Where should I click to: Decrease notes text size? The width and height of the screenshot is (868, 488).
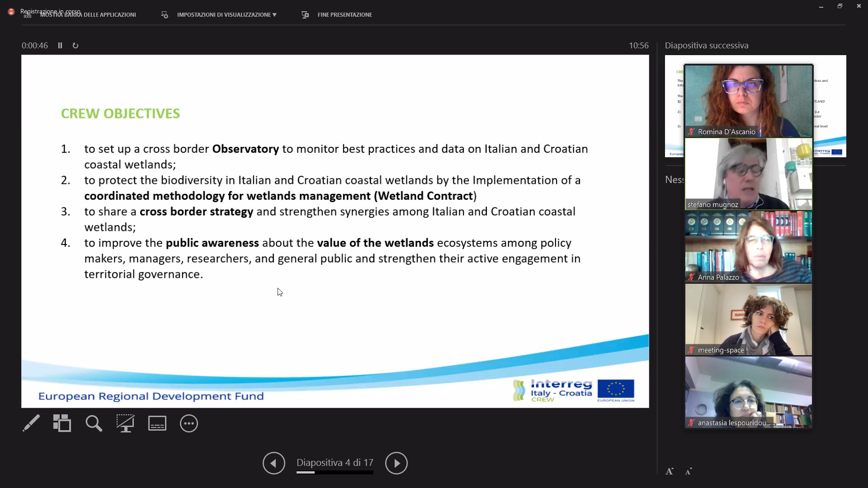point(689,472)
